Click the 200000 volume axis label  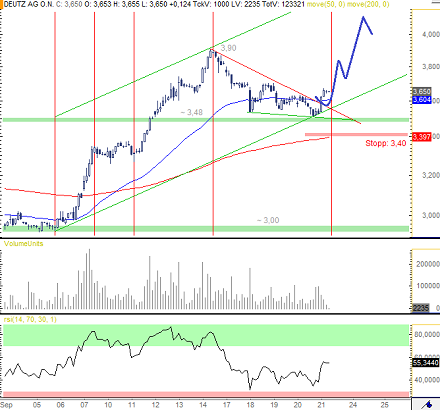point(428,264)
